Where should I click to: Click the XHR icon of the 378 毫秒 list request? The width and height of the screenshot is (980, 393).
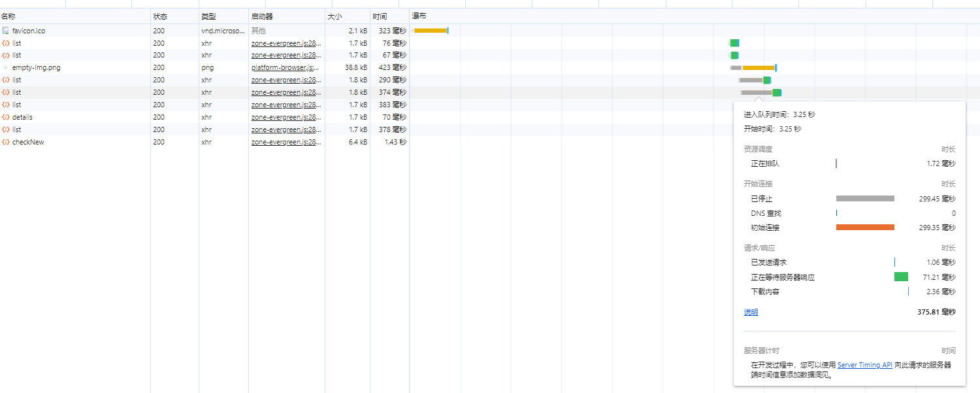(x=6, y=129)
